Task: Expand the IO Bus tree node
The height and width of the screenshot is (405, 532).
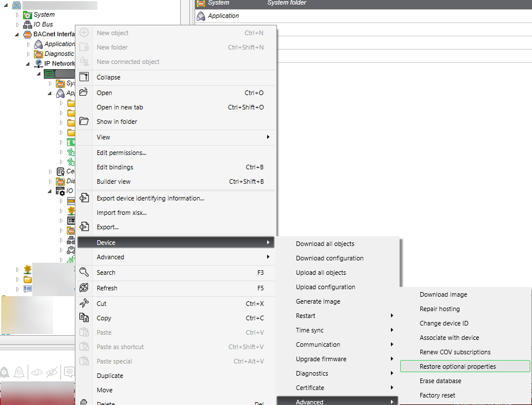Action: tap(18, 24)
